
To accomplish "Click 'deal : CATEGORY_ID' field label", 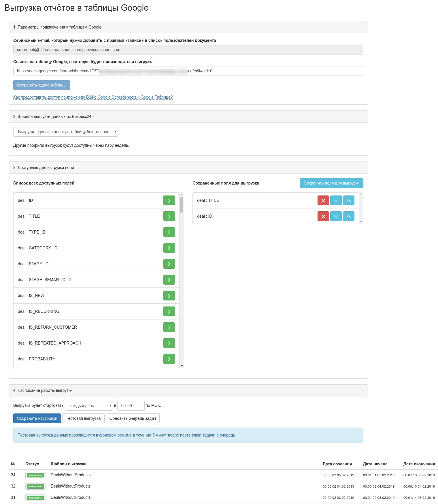I will click(x=38, y=248).
